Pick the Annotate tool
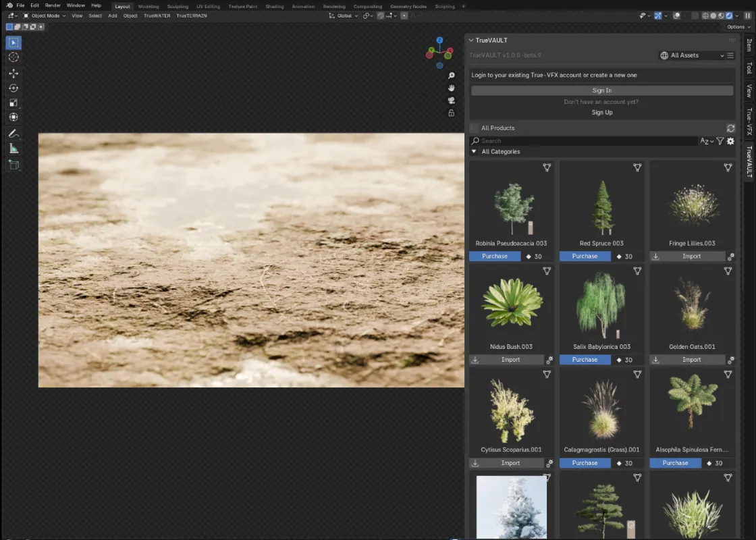Screen dimensions: 756x540 pyautogui.click(x=13, y=134)
